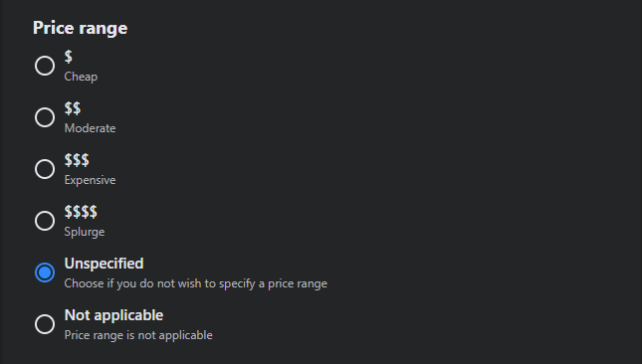This screenshot has height=364, width=642.
Task: Click the "$$$" symbol label
Action: click(77, 160)
